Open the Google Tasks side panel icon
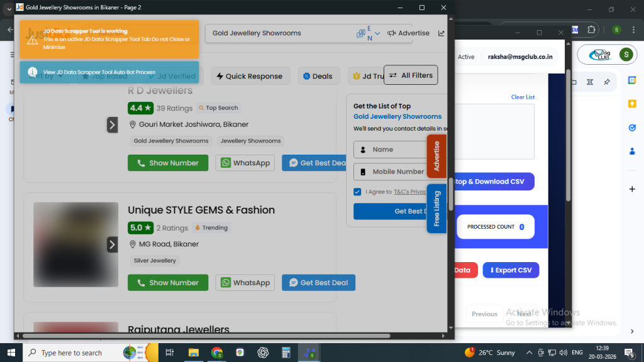 click(632, 127)
